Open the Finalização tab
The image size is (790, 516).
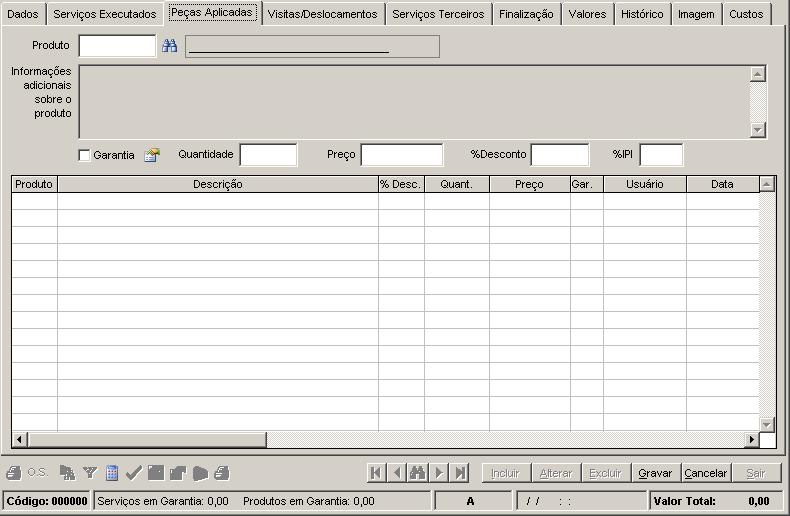pyautogui.click(x=526, y=14)
